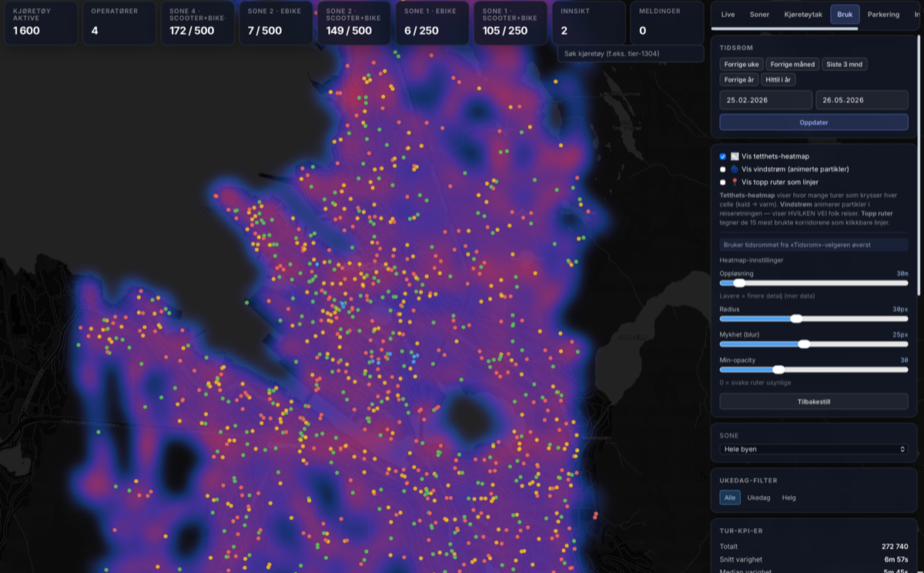Switch to the Kjøretøytak tab
Screen dimensions: 924x573
pos(803,15)
